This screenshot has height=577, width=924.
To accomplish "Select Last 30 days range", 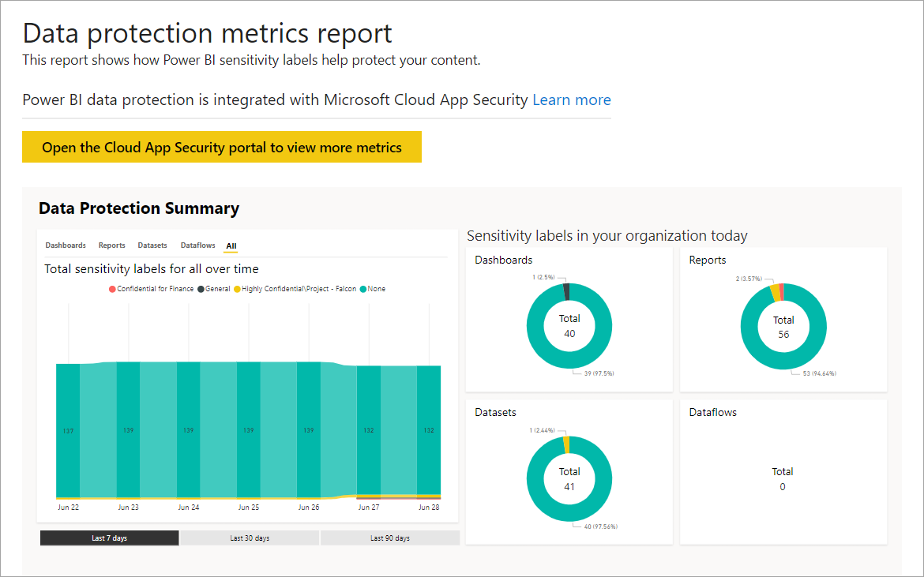I will pos(250,538).
